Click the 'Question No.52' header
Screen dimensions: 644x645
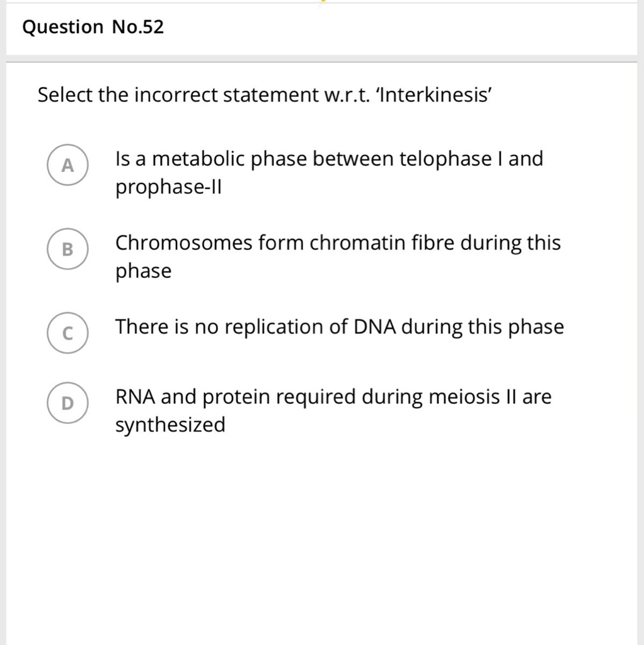pyautogui.click(x=93, y=27)
